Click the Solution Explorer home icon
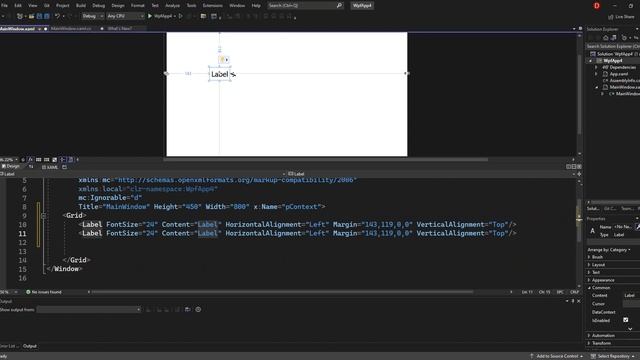This screenshot has height=360, width=640. coord(606,38)
